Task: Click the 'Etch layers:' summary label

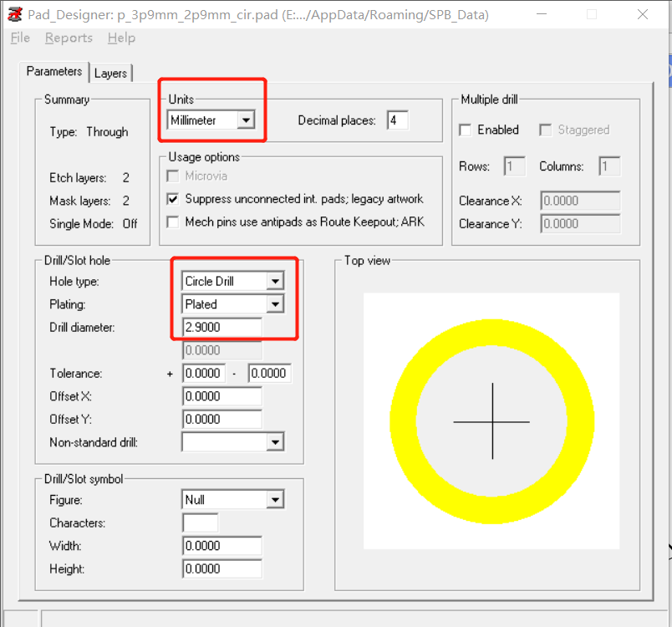Action: coord(78,178)
